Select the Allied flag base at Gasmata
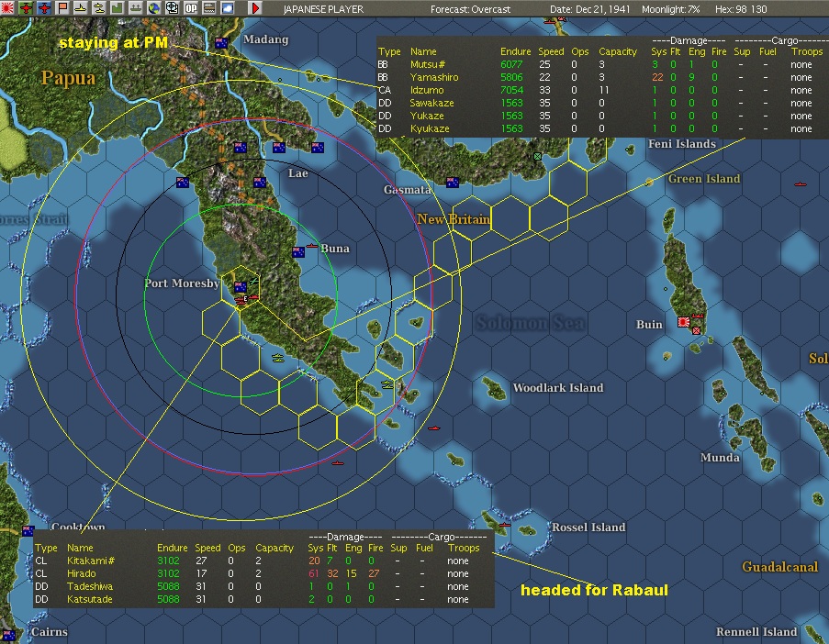 [x=452, y=183]
